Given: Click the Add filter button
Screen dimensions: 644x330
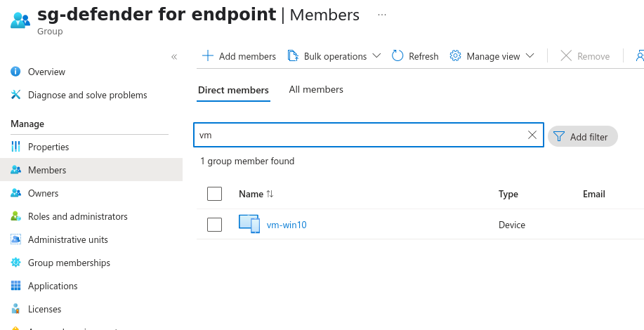Looking at the screenshot, I should point(581,136).
